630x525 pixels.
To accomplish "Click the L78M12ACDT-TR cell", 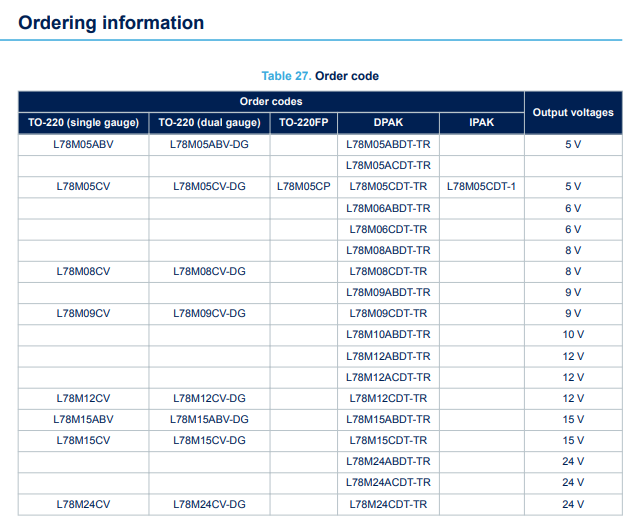I will [x=388, y=378].
